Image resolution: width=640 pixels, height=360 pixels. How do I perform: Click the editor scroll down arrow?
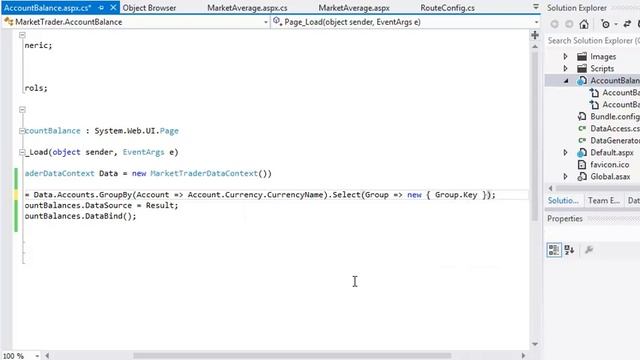point(535,344)
